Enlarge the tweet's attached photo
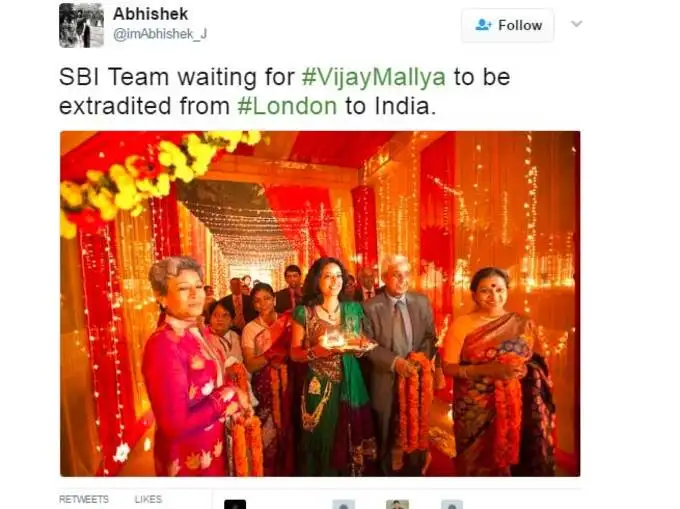The width and height of the screenshot is (680, 509). tap(320, 303)
